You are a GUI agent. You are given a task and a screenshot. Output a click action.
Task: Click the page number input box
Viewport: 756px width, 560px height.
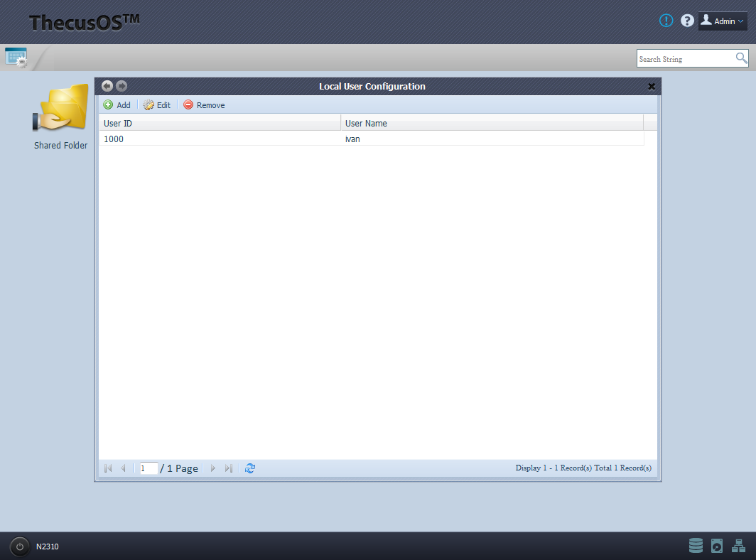(148, 468)
